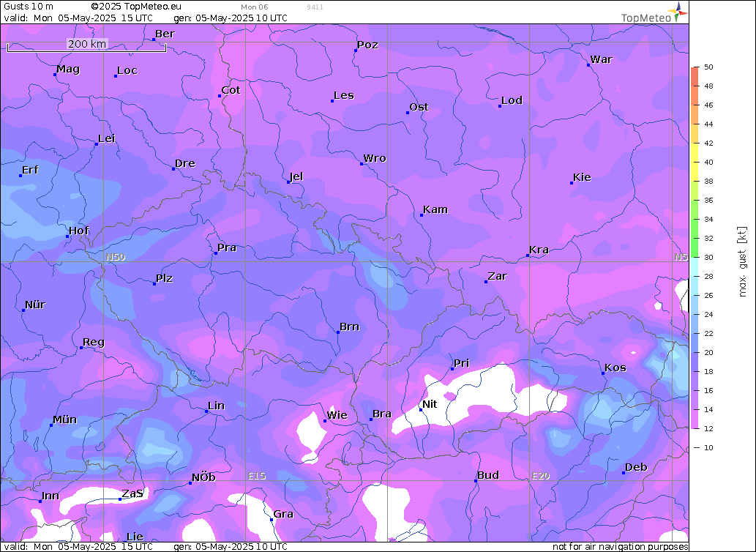Image resolution: width=756 pixels, height=552 pixels.
Task: Select the Bud city label
Action: [x=488, y=475]
